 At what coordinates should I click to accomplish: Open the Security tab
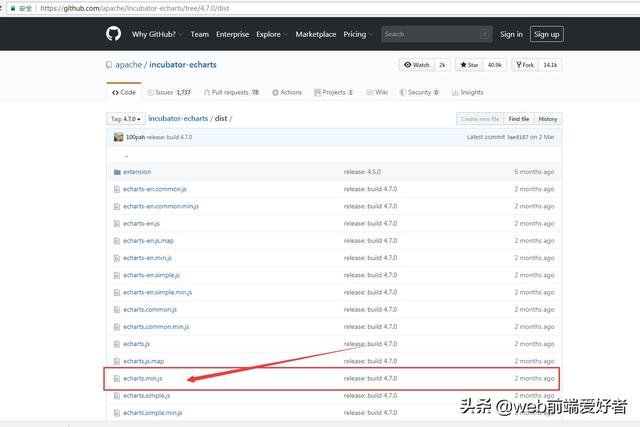pos(419,92)
